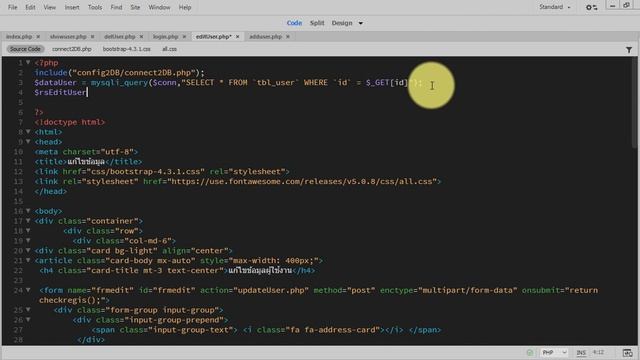Open related file bootstrap-4.3.1.css
Viewport: 640px width, 360px height.
127,49
